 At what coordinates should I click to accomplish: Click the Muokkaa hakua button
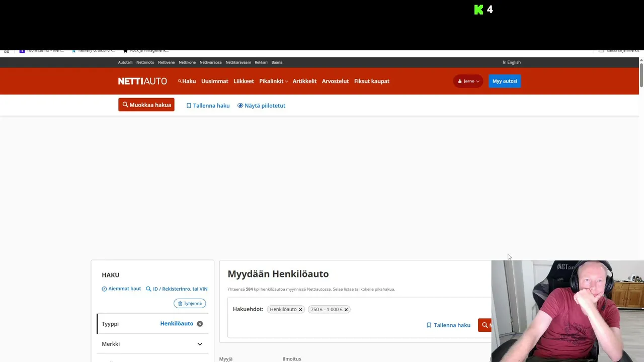click(146, 105)
